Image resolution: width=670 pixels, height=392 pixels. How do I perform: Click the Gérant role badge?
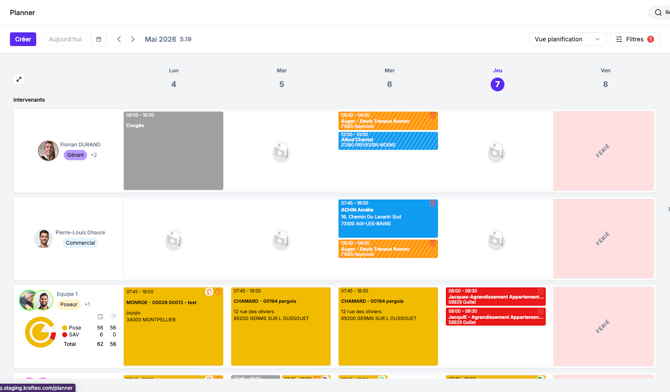(75, 155)
